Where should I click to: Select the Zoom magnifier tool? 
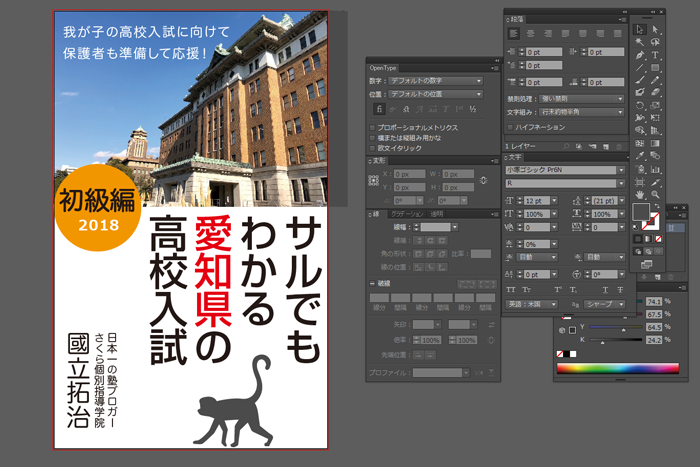[656, 193]
